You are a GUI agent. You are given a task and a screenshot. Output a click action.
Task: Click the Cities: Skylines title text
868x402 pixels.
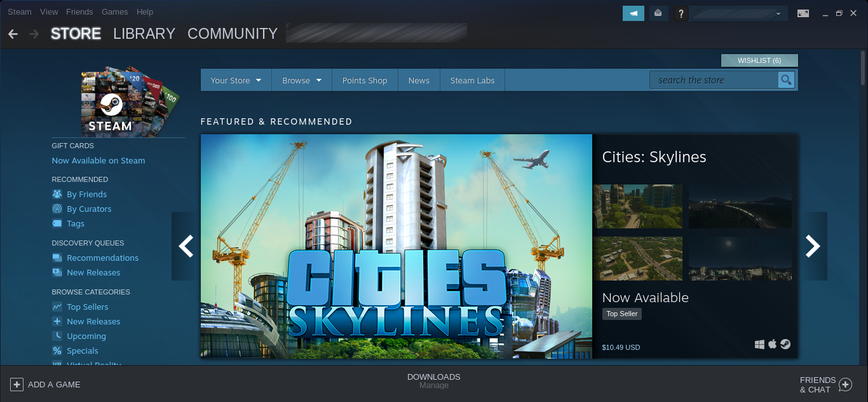[x=654, y=157]
